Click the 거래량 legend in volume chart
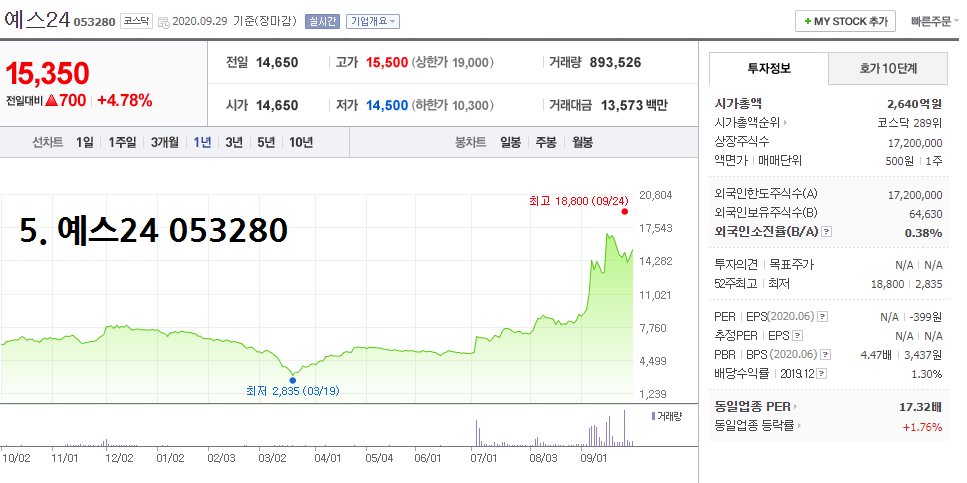This screenshot has width=967, height=483. pos(667,416)
